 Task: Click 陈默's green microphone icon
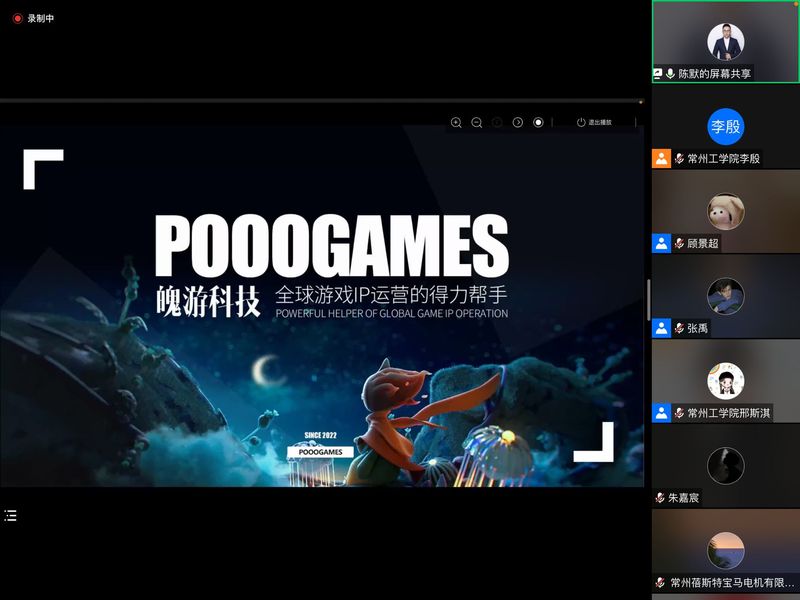[x=670, y=74]
